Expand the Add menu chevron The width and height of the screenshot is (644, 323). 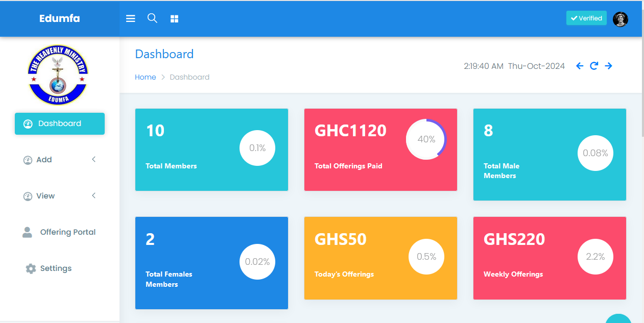pos(94,159)
